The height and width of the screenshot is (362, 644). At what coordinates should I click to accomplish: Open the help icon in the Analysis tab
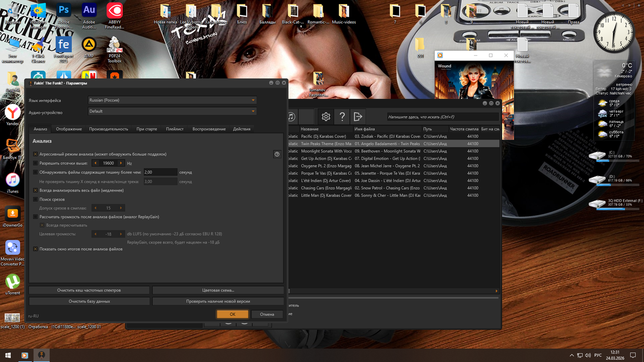(x=277, y=154)
